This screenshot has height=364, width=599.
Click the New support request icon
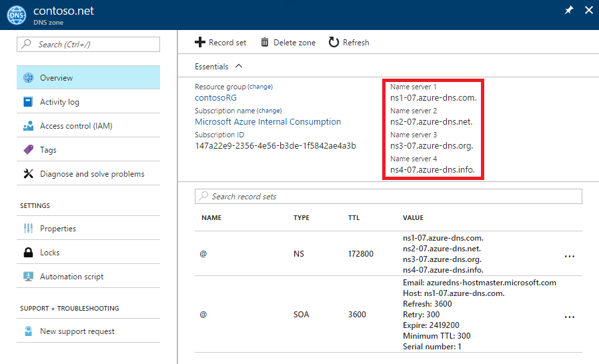(x=28, y=331)
